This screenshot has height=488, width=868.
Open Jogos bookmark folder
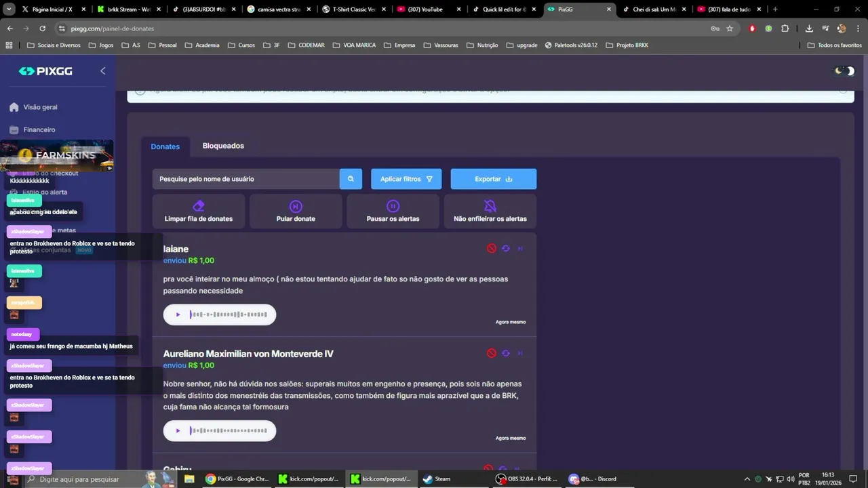click(x=100, y=45)
